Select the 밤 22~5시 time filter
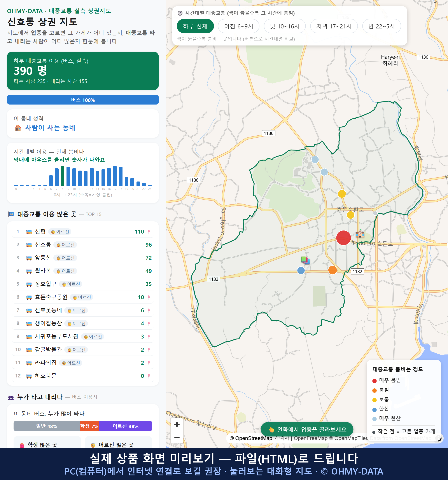Screen dimensions: 448x480 tap(381, 26)
